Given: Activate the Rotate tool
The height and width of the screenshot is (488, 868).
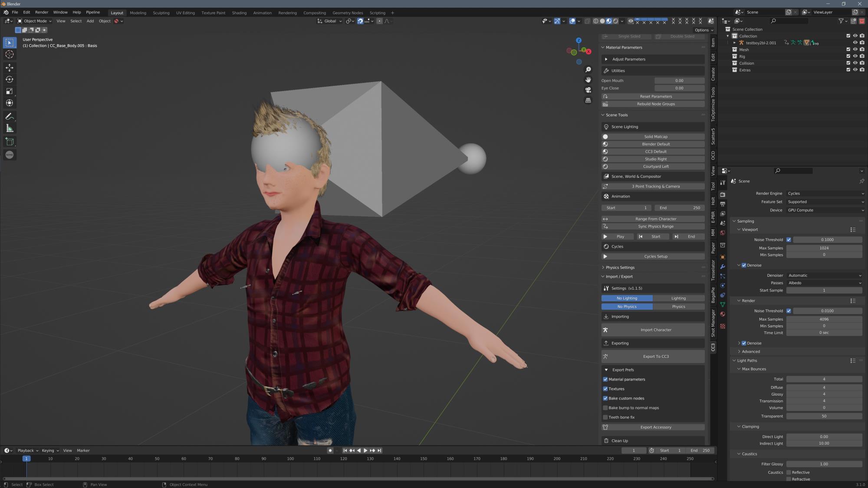Looking at the screenshot, I should [x=10, y=79].
